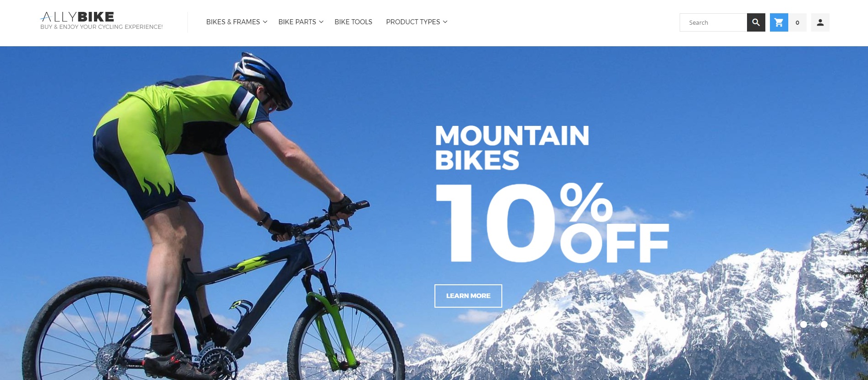Click the AllyBike logo
Viewport: 868px width, 380px height.
pyautogui.click(x=77, y=17)
